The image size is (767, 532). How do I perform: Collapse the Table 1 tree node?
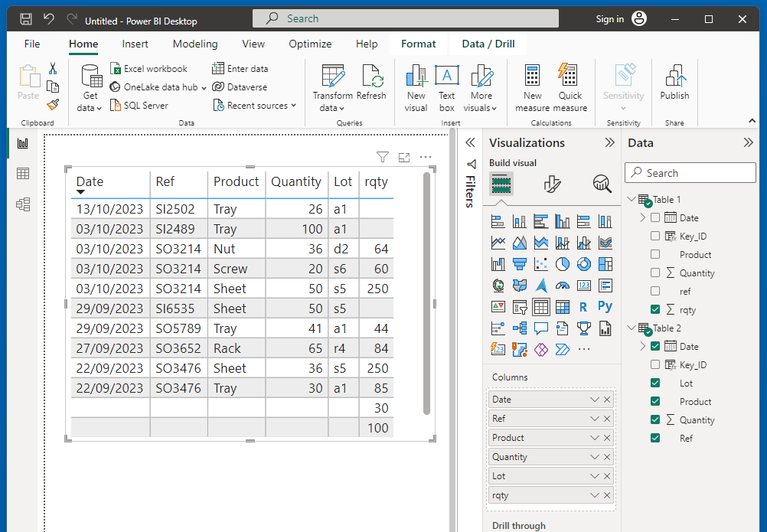point(632,199)
